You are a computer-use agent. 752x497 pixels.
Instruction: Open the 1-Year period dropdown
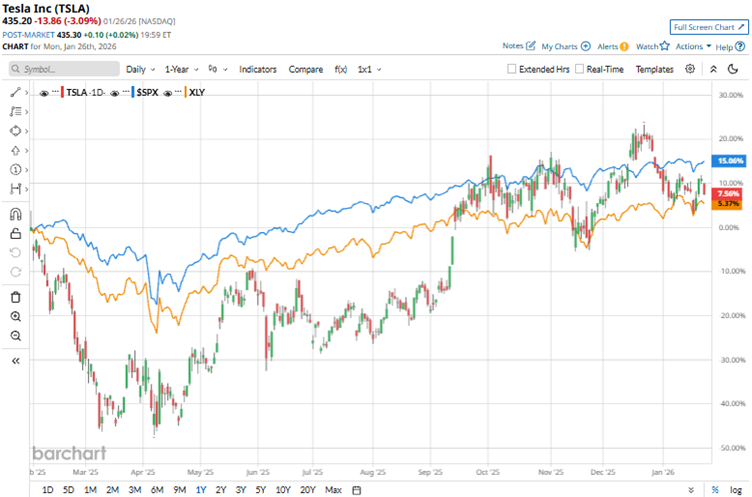pos(181,69)
